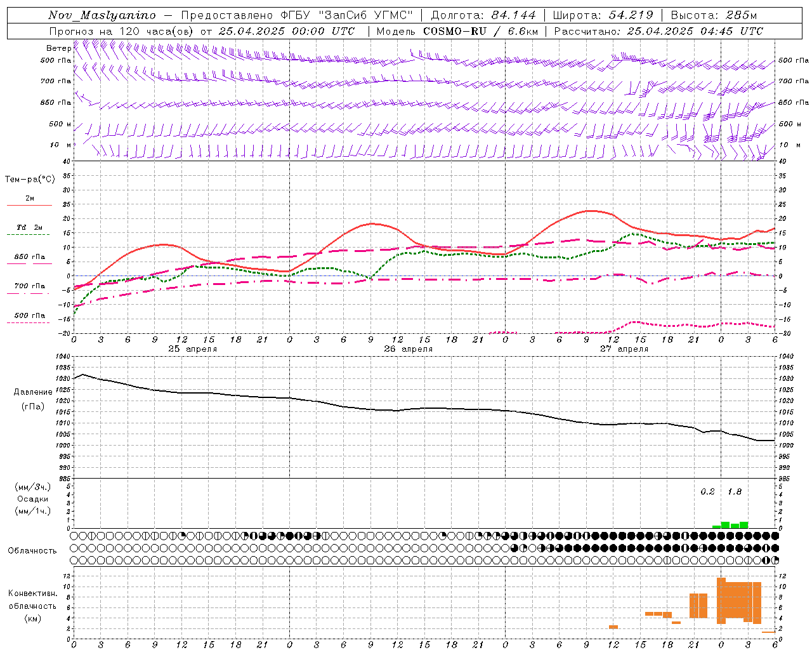Click the (мм/1ч.) precipitation unit label
This screenshot has height=650, width=812.
pos(33,511)
